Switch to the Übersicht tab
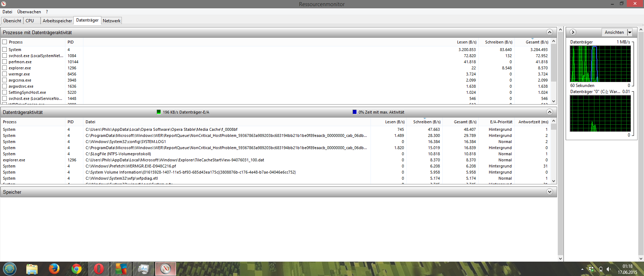The height and width of the screenshot is (276, 644). 12,21
